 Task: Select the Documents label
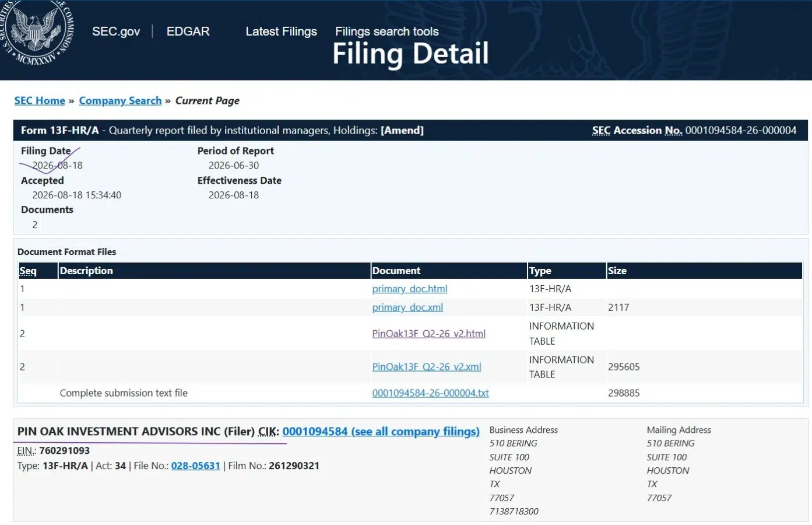pyautogui.click(x=47, y=209)
